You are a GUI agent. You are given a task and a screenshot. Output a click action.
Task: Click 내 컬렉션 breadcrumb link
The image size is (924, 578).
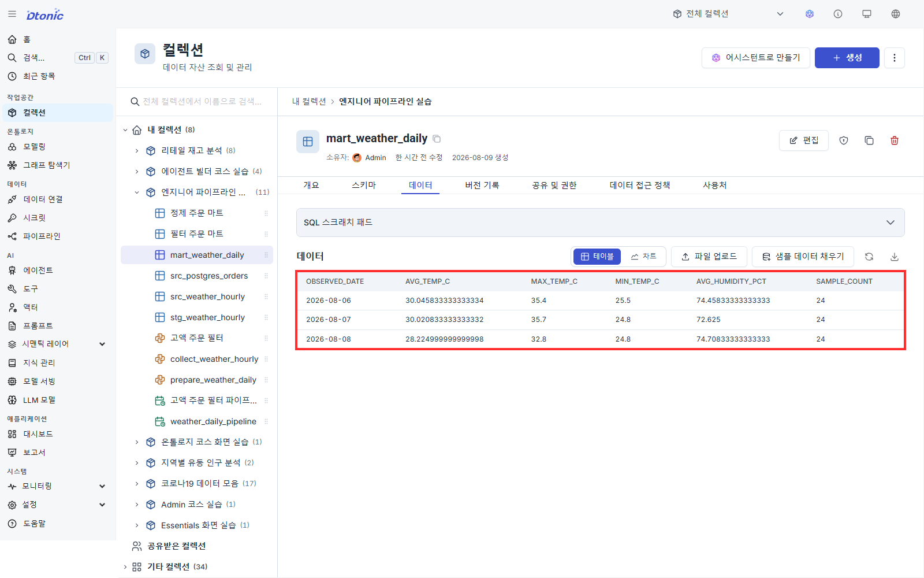309,102
